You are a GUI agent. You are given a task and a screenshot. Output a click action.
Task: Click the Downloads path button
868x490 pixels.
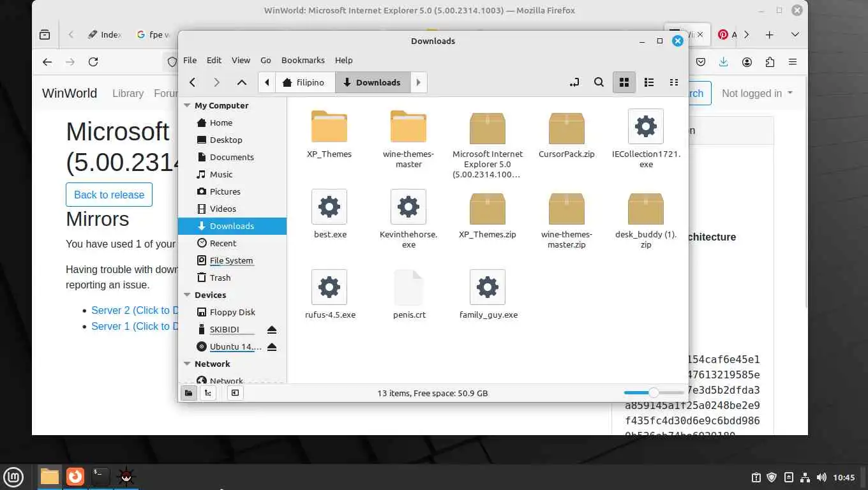(x=373, y=82)
